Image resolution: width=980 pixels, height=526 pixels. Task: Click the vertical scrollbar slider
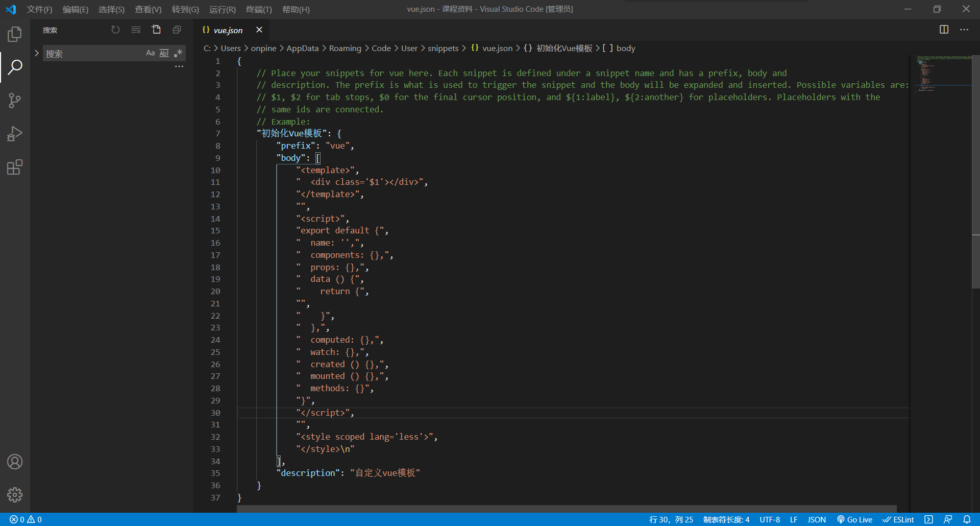coord(976,172)
